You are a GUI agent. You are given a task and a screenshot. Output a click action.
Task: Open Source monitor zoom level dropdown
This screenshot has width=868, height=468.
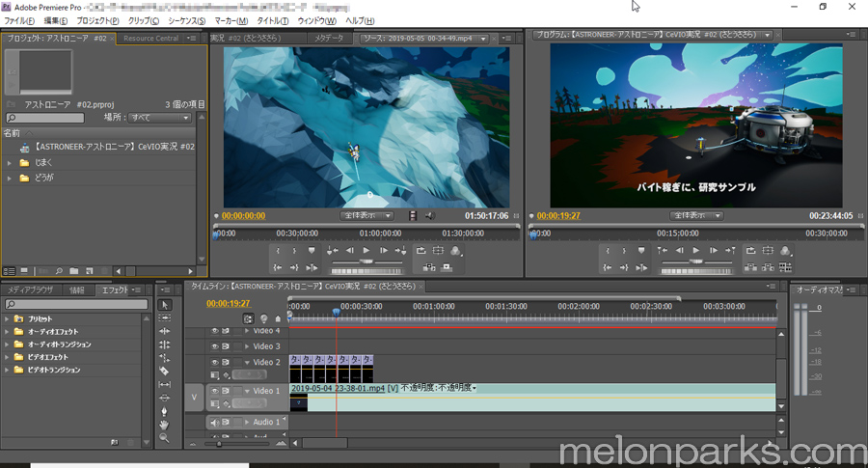pyautogui.click(x=366, y=215)
